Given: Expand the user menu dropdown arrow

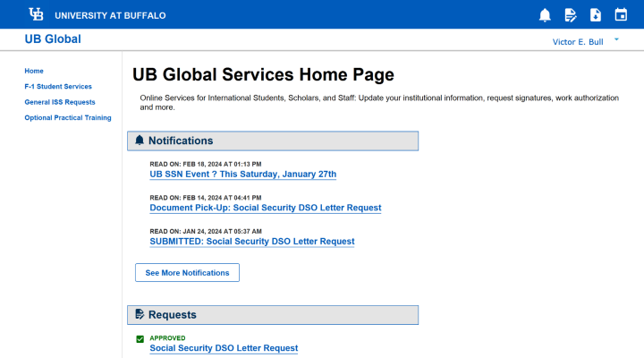Looking at the screenshot, I should pyautogui.click(x=616, y=39).
